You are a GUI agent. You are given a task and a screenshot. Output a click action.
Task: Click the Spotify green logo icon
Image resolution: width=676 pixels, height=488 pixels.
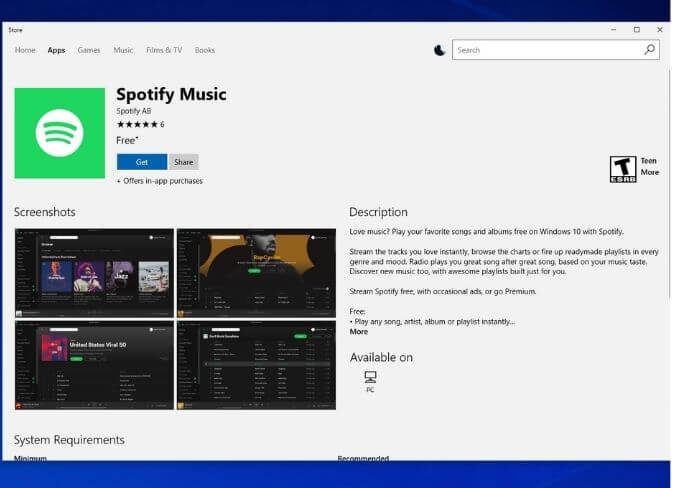click(x=59, y=133)
